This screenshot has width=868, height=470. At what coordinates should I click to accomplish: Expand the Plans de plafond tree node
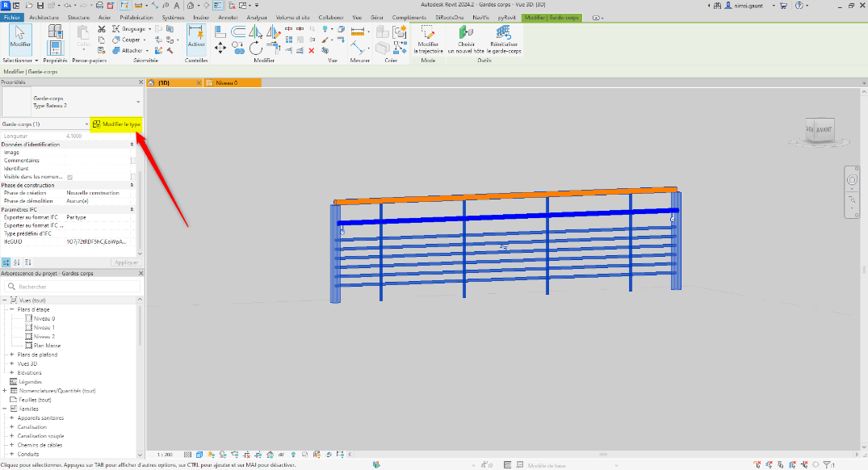point(11,355)
